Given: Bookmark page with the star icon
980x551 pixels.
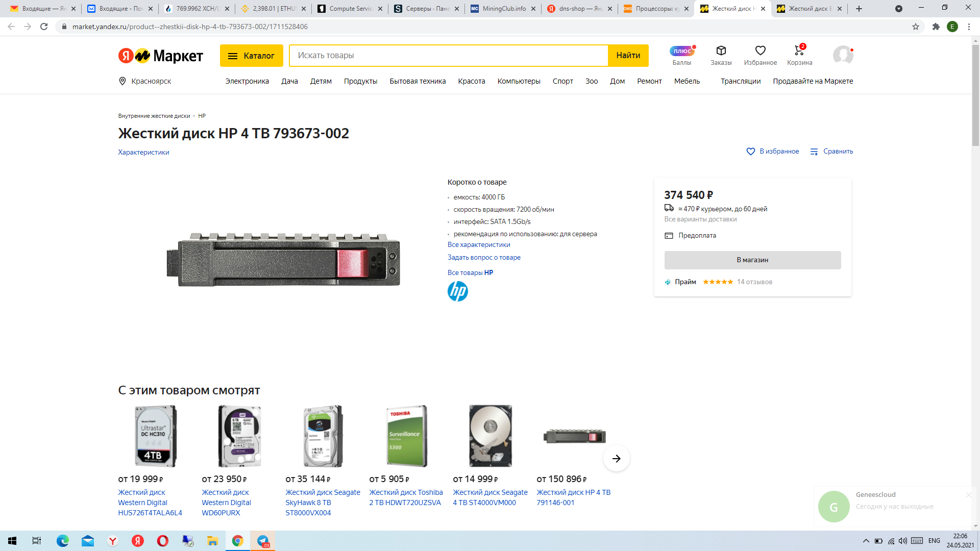Looking at the screenshot, I should (x=916, y=27).
